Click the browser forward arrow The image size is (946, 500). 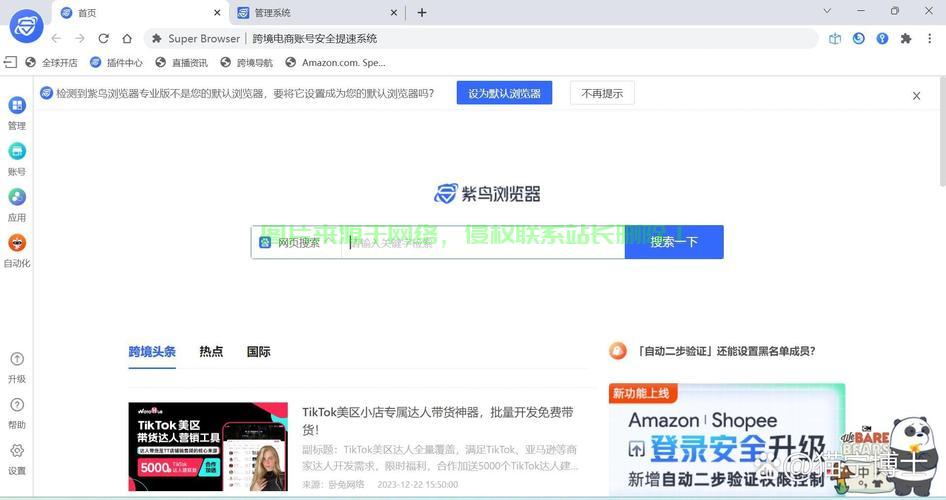click(x=80, y=39)
